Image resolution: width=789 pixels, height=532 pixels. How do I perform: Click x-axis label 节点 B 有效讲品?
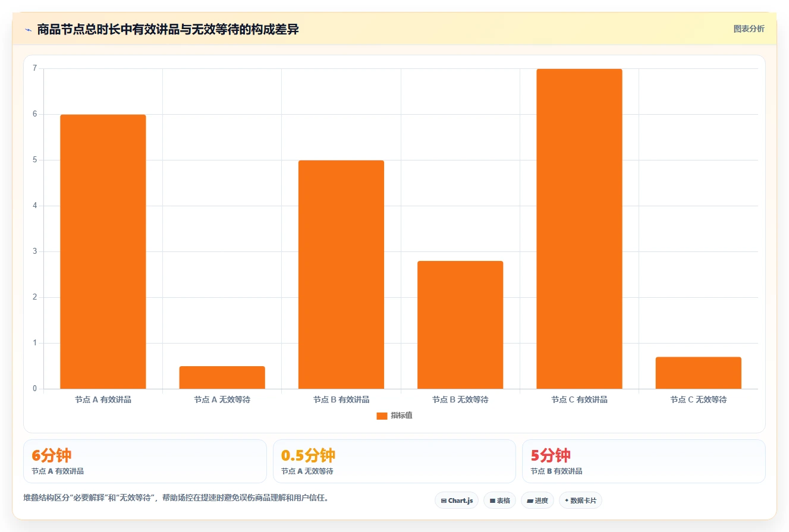pyautogui.click(x=341, y=400)
